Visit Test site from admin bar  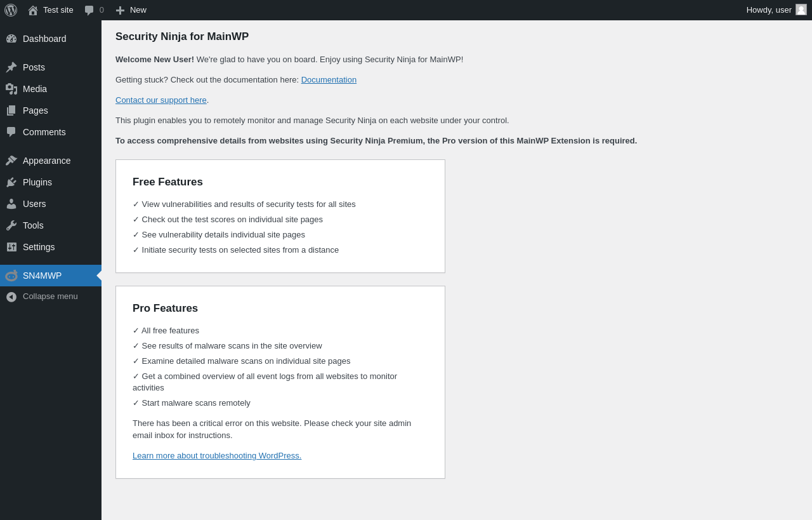51,10
